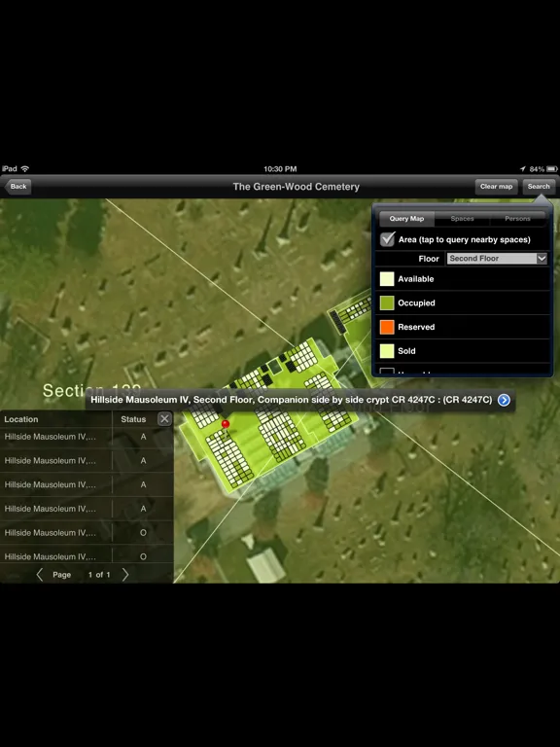Select third Hillside Mausoleum IV row

click(x=87, y=484)
